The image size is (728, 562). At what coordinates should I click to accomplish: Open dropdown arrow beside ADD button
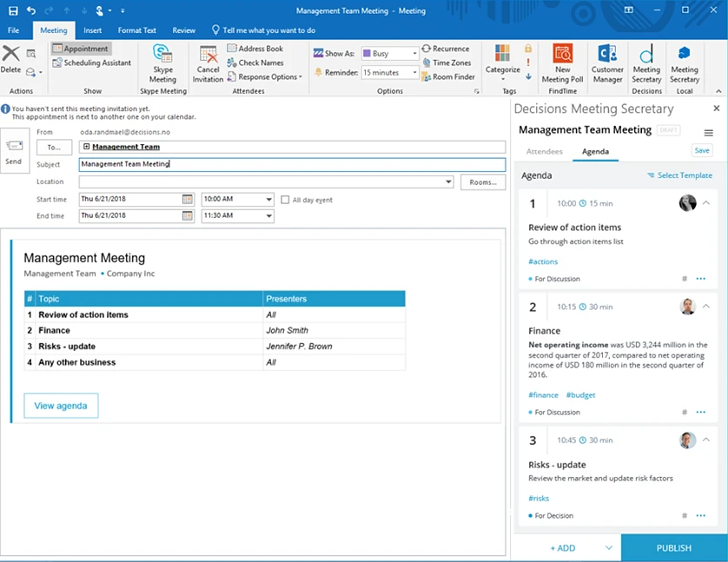tap(609, 548)
